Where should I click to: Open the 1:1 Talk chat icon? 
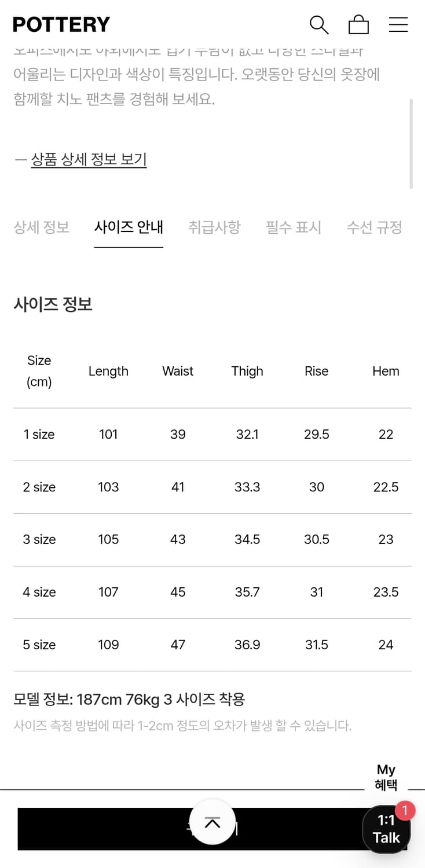click(386, 829)
